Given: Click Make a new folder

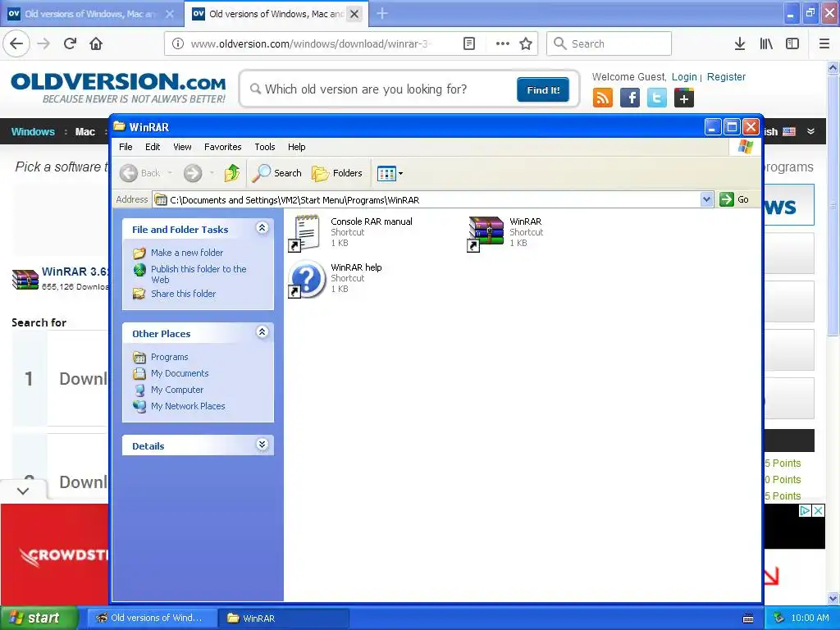Looking at the screenshot, I should click(x=187, y=253).
